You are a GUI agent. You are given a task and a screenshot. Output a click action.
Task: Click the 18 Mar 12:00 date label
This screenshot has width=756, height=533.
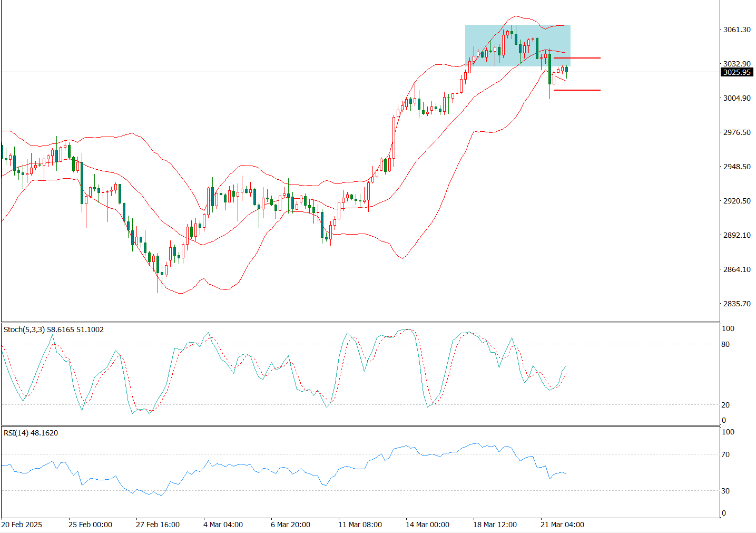pos(495,525)
